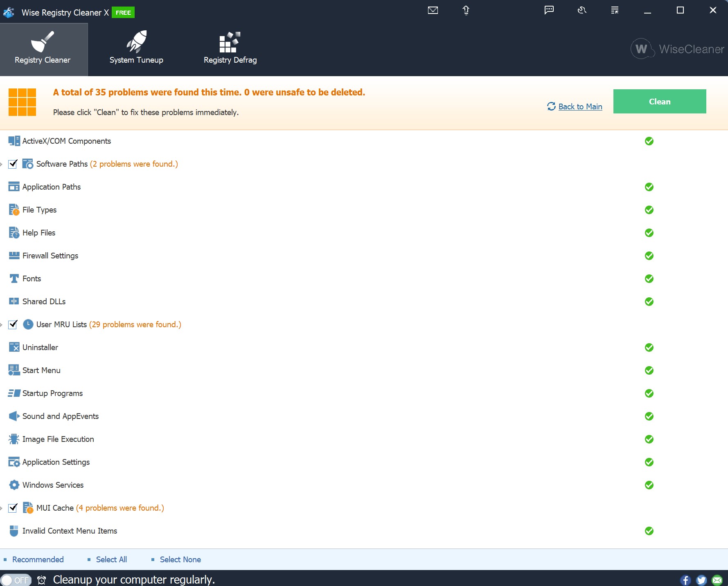
Task: Click the Twitter icon in status bar
Action: [701, 580]
